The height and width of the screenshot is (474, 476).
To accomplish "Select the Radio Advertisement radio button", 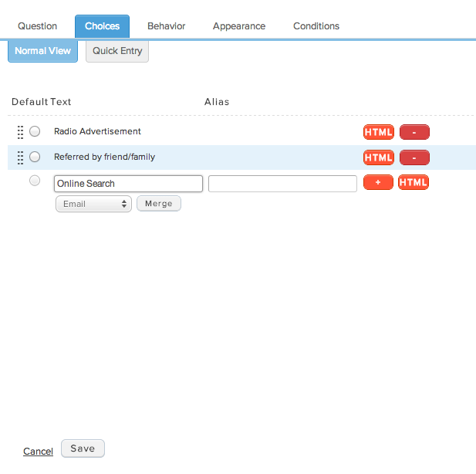I will coord(35,131).
